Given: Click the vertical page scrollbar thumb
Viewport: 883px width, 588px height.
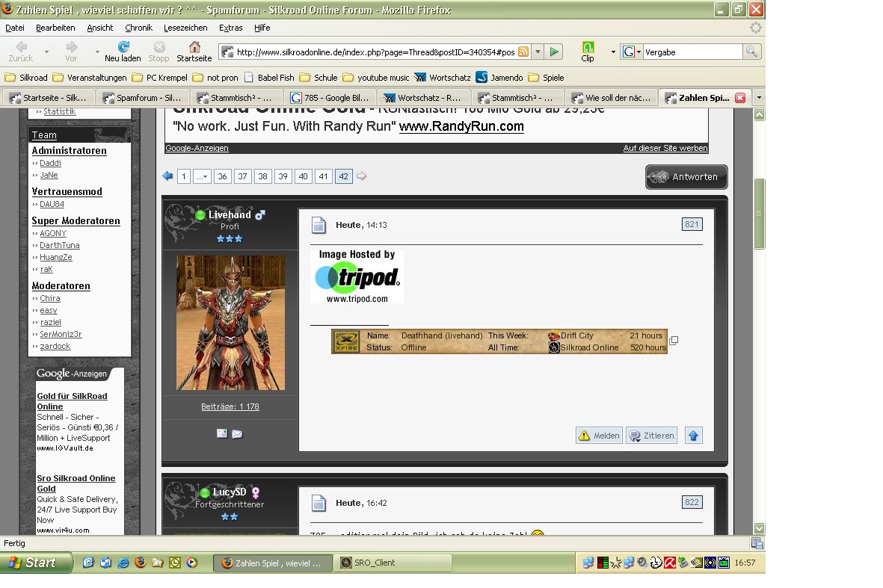Looking at the screenshot, I should tap(759, 213).
